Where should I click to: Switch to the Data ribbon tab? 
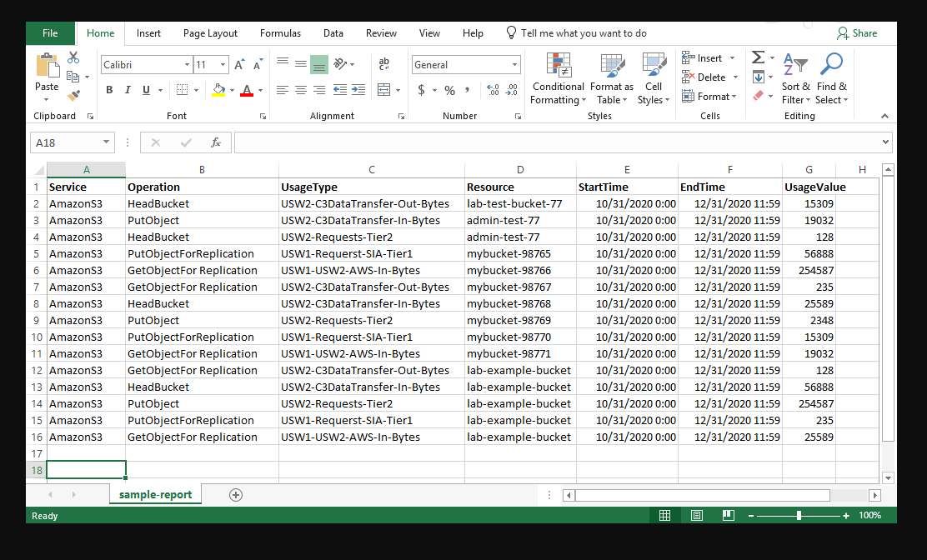pyautogui.click(x=333, y=33)
